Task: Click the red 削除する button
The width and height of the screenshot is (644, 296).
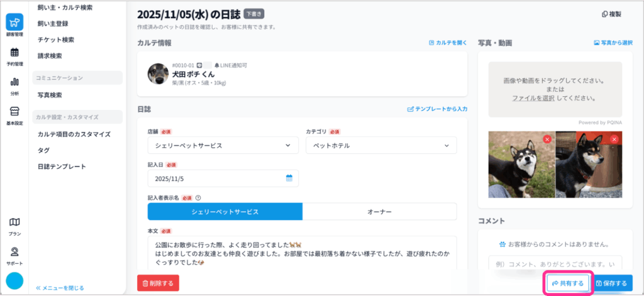Action: coord(158,283)
